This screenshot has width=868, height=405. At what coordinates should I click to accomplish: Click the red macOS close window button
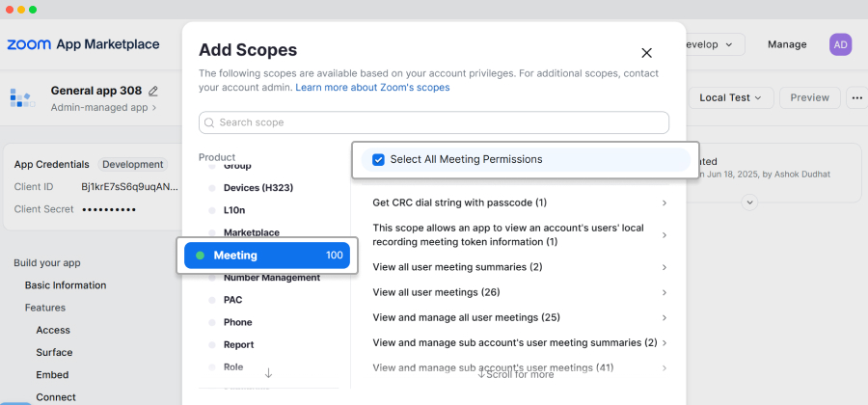coord(10,10)
